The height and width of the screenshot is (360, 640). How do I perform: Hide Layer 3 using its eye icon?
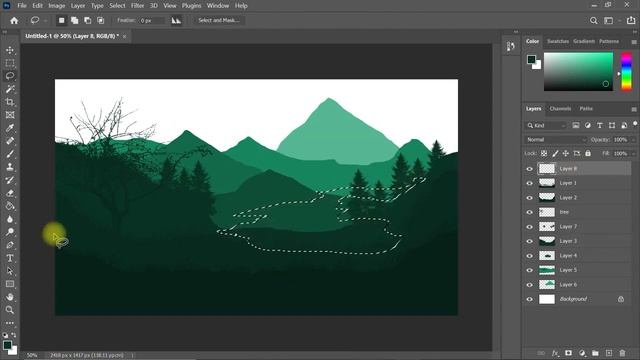coord(529,241)
